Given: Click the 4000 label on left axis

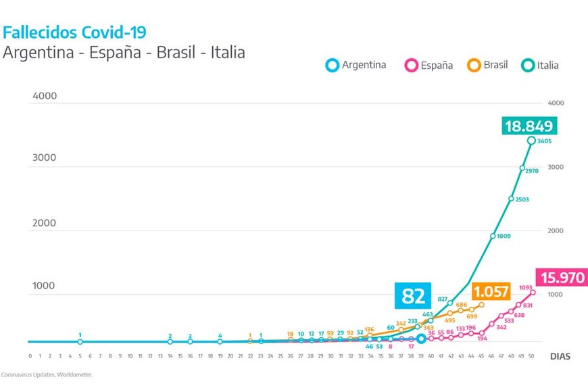Looking at the screenshot, I should [x=45, y=96].
